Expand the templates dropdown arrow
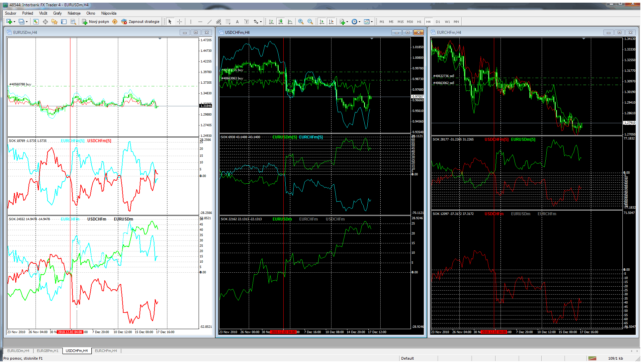This screenshot has height=364, width=643. (x=372, y=22)
